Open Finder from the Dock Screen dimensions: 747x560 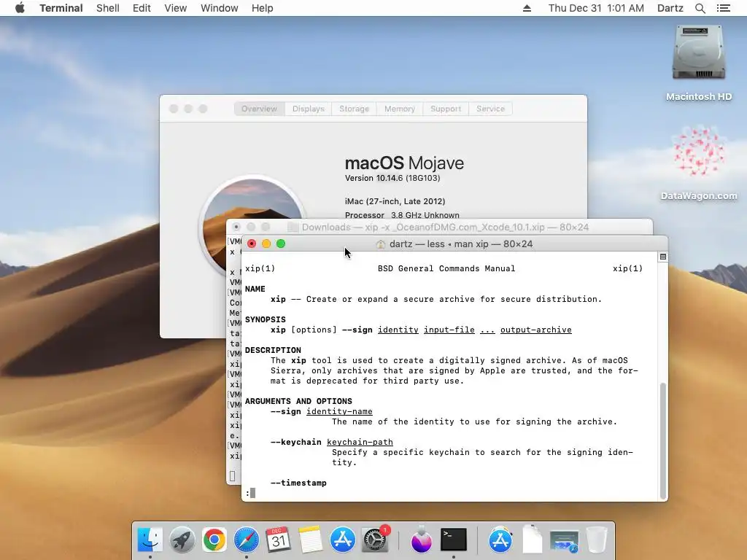tap(150, 540)
